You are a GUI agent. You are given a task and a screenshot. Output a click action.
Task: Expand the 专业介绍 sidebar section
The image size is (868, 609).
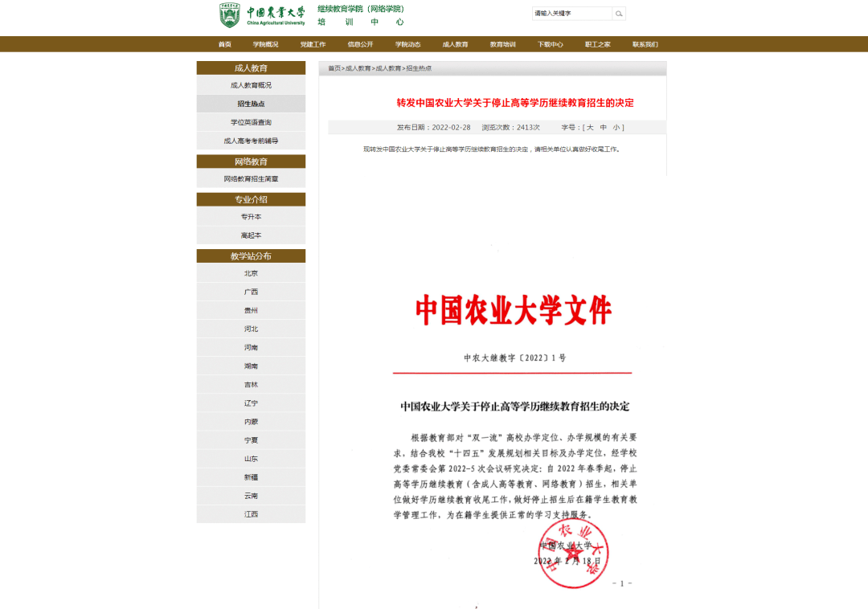(251, 198)
